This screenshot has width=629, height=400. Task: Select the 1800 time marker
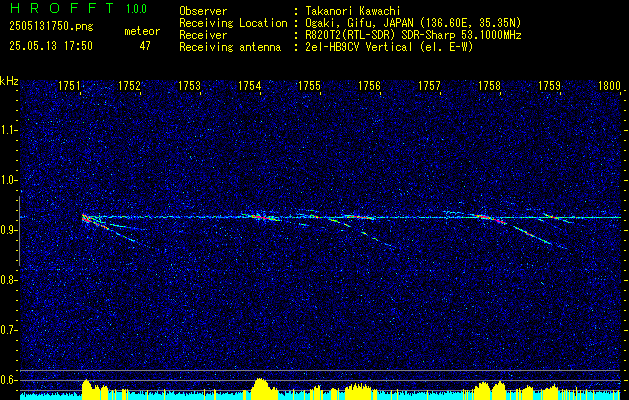[609, 85]
